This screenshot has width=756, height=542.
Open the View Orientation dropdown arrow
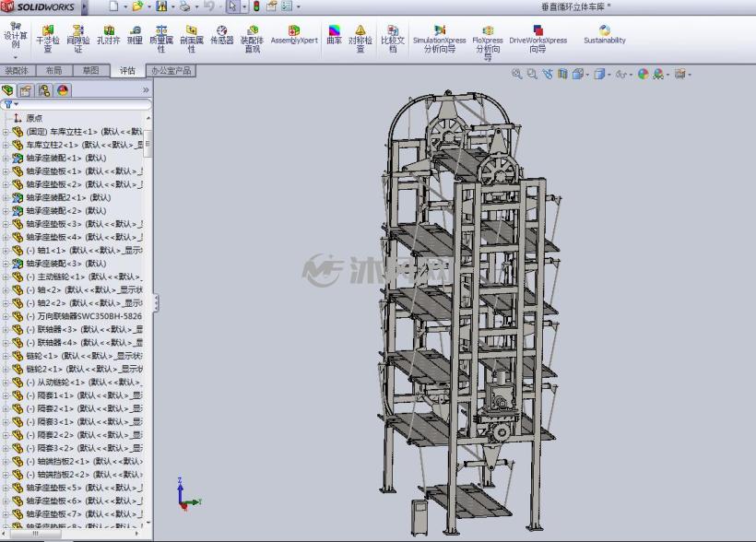tap(587, 75)
